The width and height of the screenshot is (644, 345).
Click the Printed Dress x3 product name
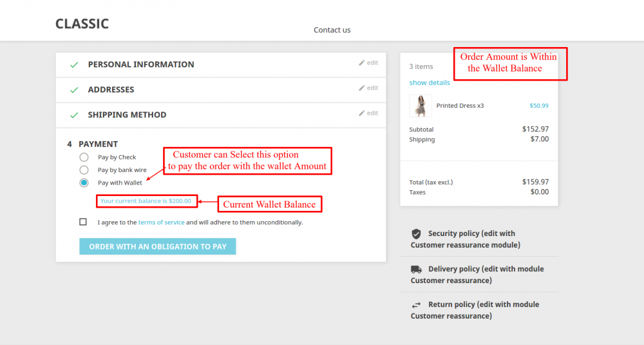click(460, 106)
